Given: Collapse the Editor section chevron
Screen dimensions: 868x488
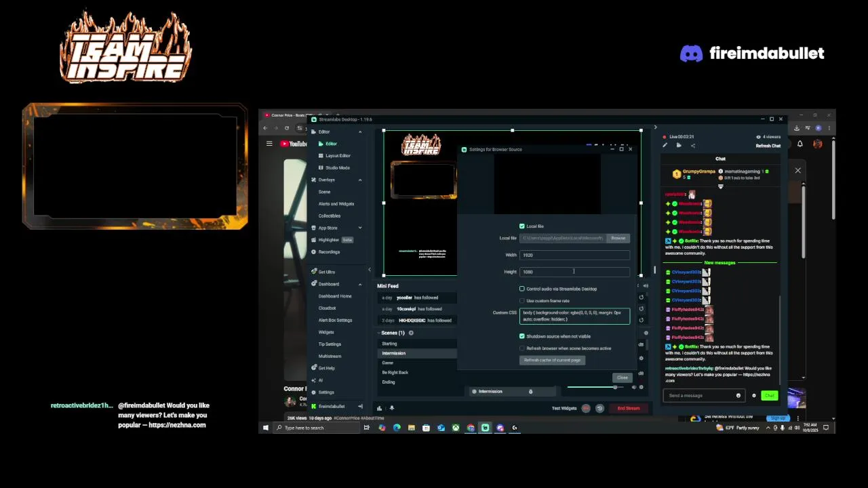Looking at the screenshot, I should [360, 131].
